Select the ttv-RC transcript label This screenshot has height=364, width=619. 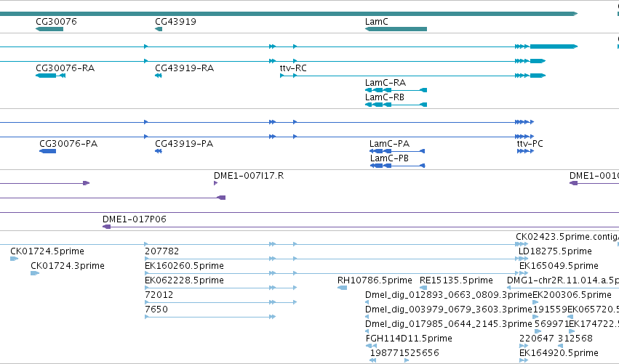pyautogui.click(x=293, y=68)
